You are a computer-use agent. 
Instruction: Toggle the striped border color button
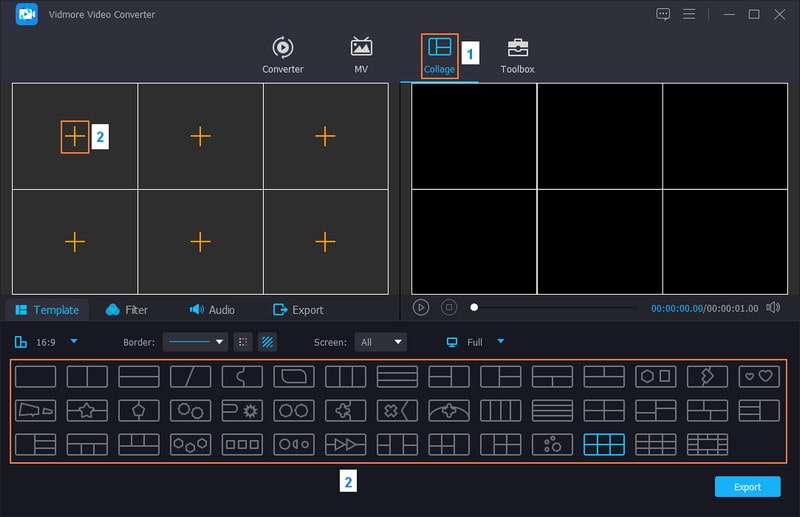(267, 342)
